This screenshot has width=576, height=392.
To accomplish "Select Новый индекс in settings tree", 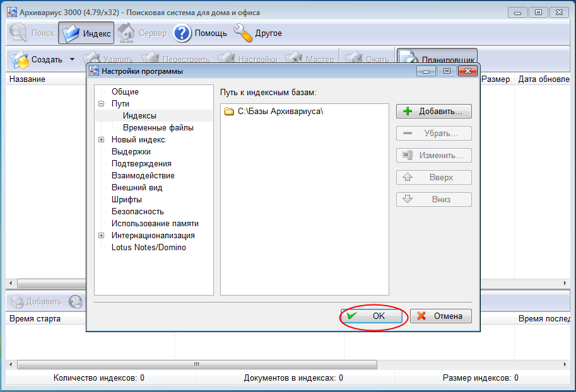I will 139,139.
